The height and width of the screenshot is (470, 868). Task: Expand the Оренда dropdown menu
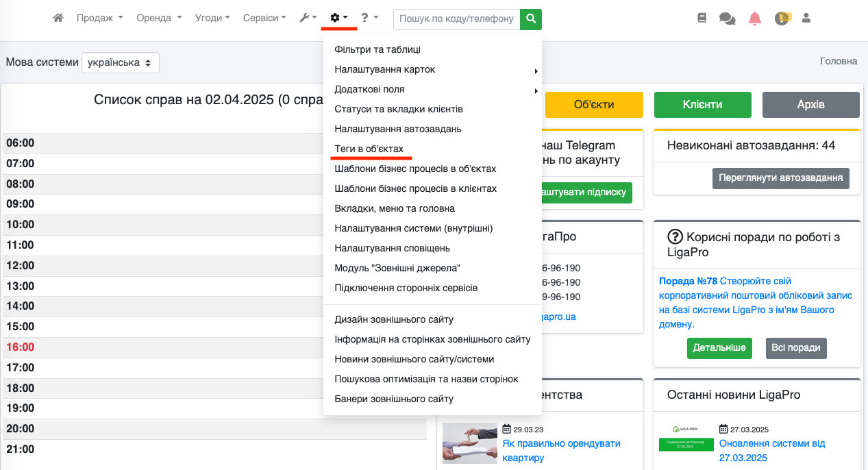[x=159, y=18]
